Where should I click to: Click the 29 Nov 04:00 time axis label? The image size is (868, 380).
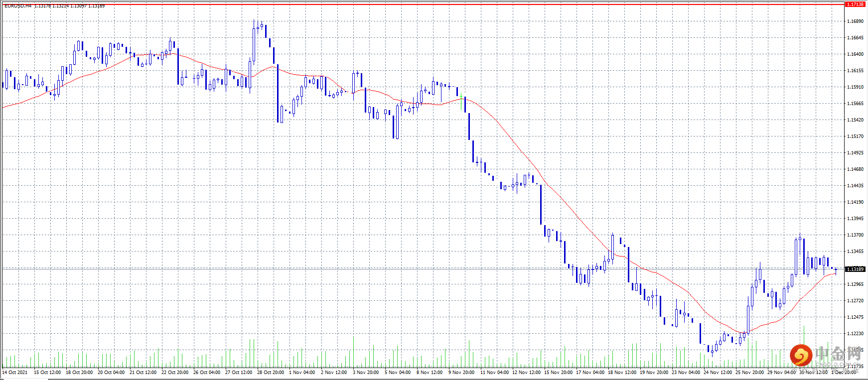782,373
